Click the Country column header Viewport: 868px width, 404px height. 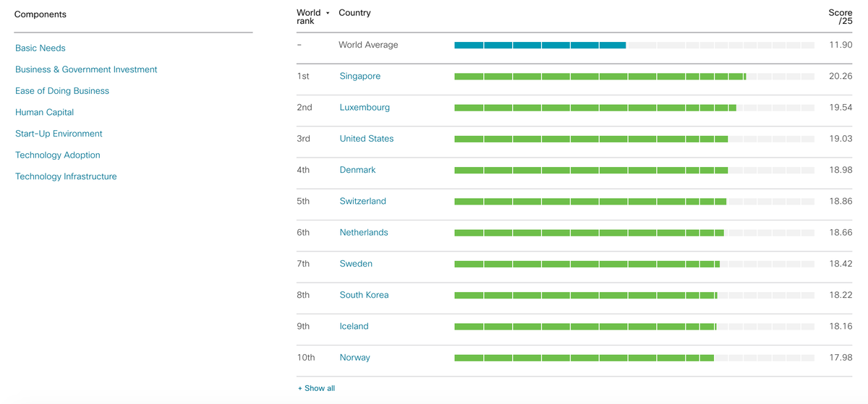pos(354,13)
